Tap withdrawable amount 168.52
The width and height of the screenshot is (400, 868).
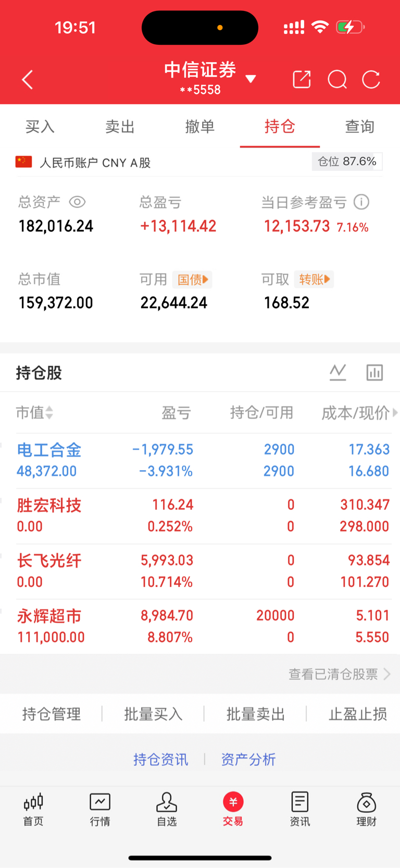click(286, 303)
